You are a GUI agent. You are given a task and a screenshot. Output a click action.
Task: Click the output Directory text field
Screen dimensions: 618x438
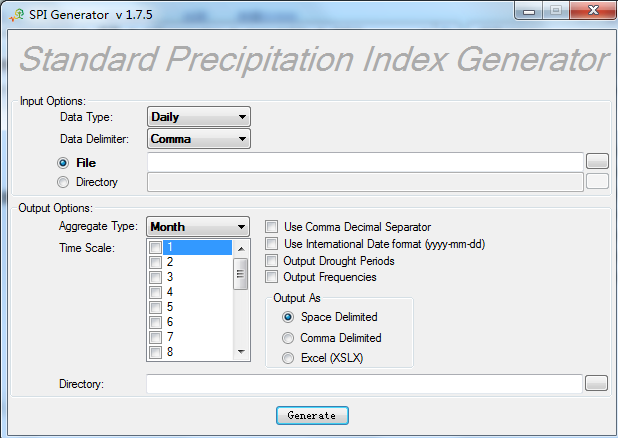(363, 384)
